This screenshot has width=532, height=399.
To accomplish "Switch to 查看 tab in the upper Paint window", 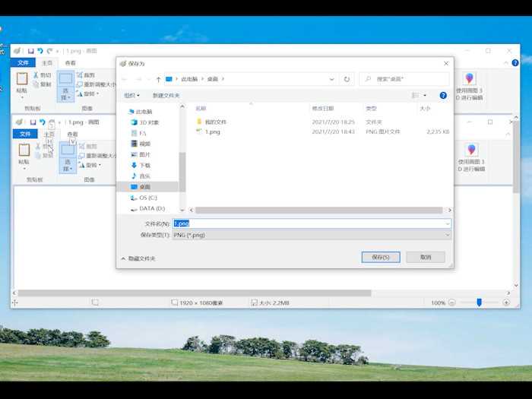I will (70, 63).
